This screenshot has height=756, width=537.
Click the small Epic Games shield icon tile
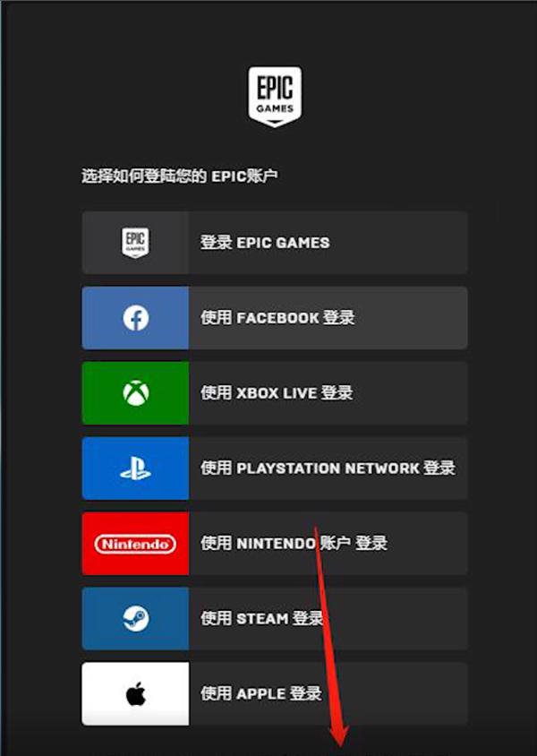135,243
